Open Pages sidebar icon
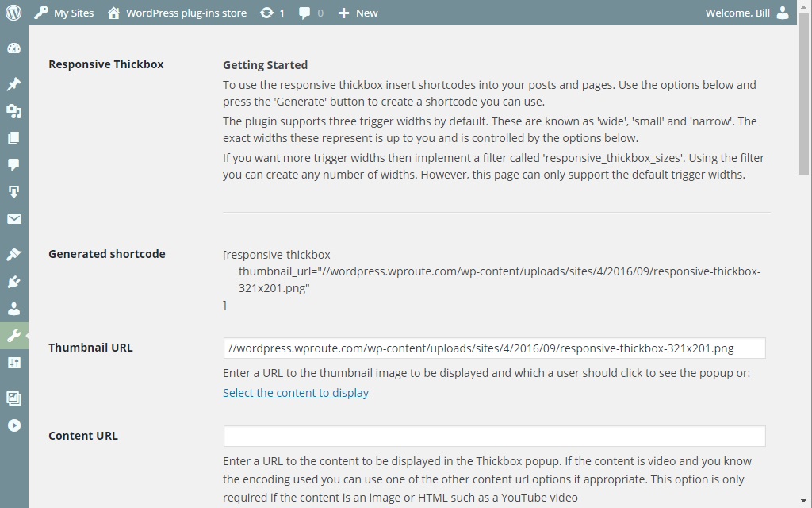This screenshot has height=508, width=812. pos(14,138)
